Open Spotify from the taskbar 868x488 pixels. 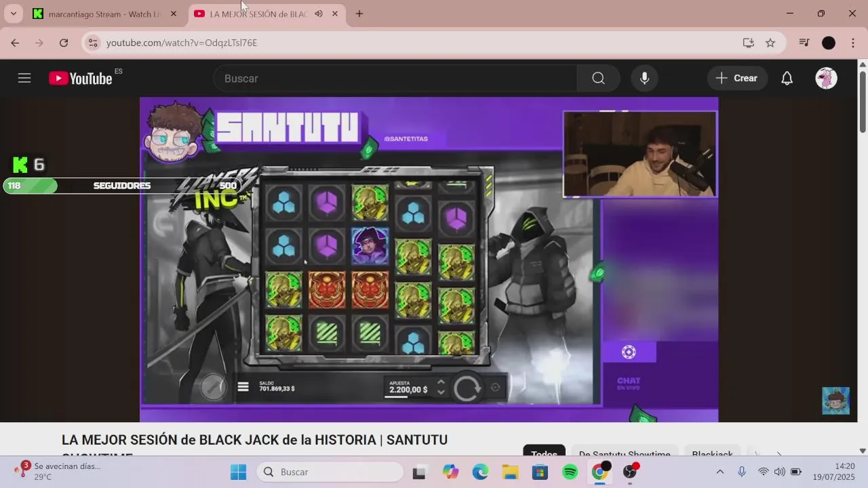pos(570,472)
